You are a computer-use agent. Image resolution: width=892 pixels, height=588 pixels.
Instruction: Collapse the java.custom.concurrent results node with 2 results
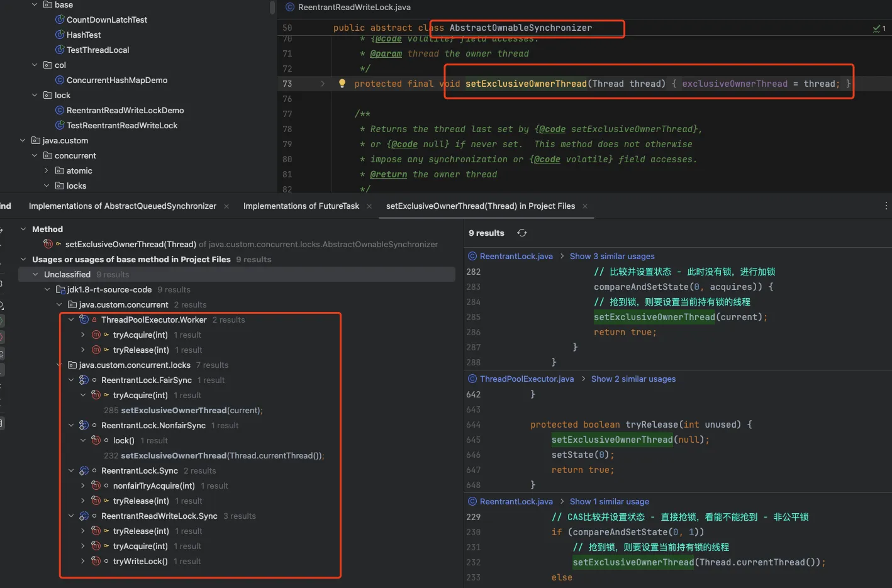point(59,304)
